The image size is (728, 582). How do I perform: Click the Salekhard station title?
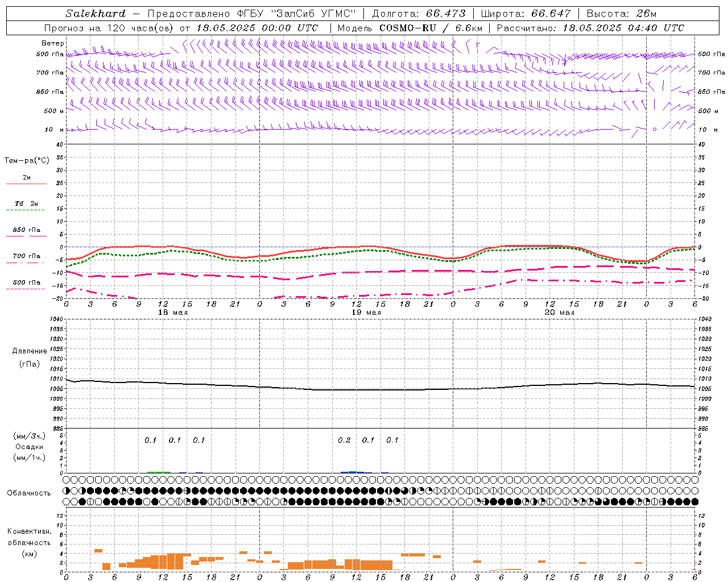[x=96, y=14]
